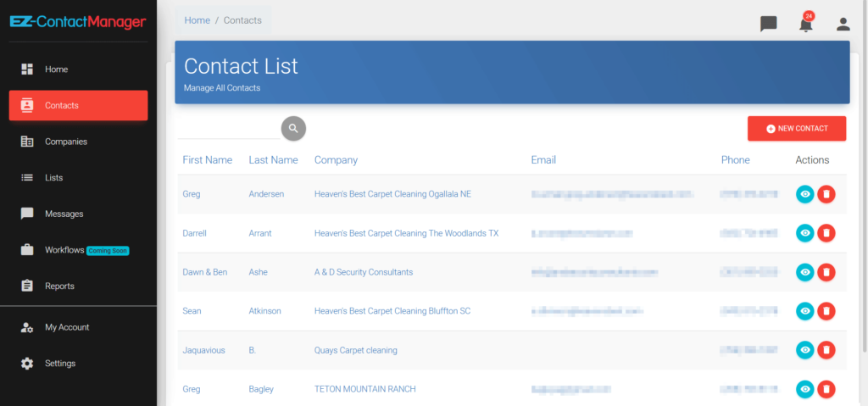This screenshot has width=868, height=406.
Task: Click last name Arrant
Action: pos(260,233)
